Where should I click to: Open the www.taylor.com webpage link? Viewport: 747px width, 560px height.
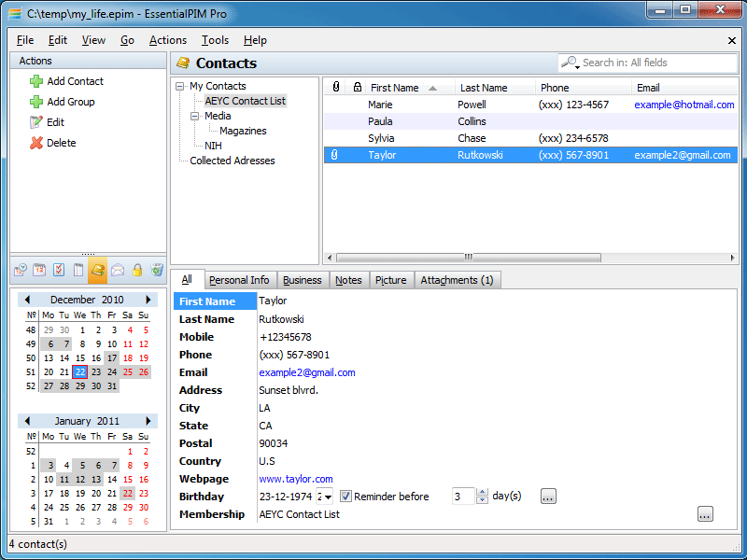pyautogui.click(x=296, y=479)
